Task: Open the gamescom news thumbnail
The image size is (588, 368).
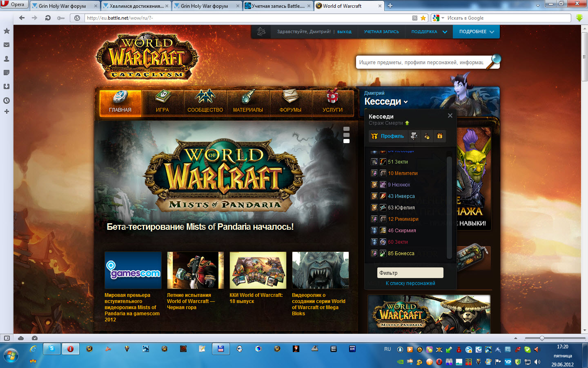Action: [133, 270]
